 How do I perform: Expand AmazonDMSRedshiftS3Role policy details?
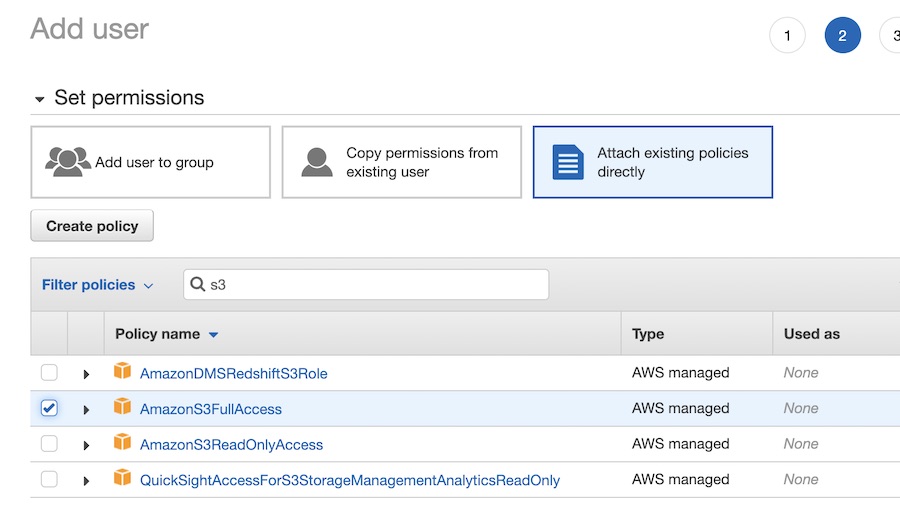tap(86, 374)
